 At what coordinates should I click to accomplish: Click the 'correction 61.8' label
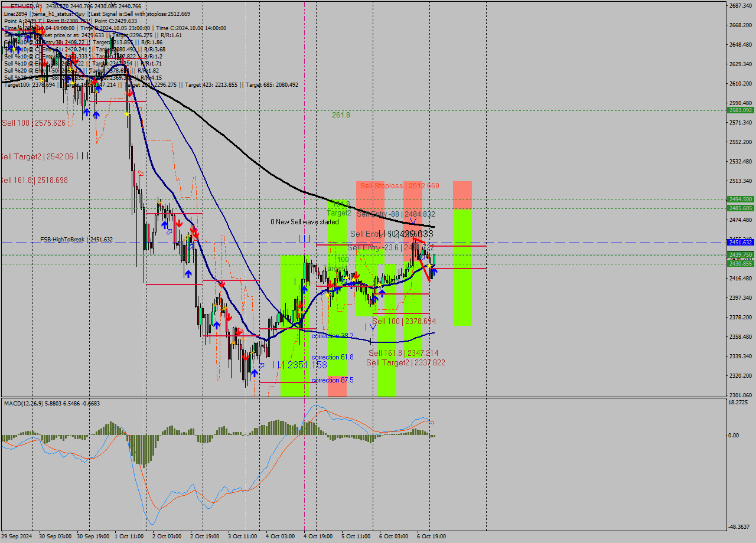(333, 357)
